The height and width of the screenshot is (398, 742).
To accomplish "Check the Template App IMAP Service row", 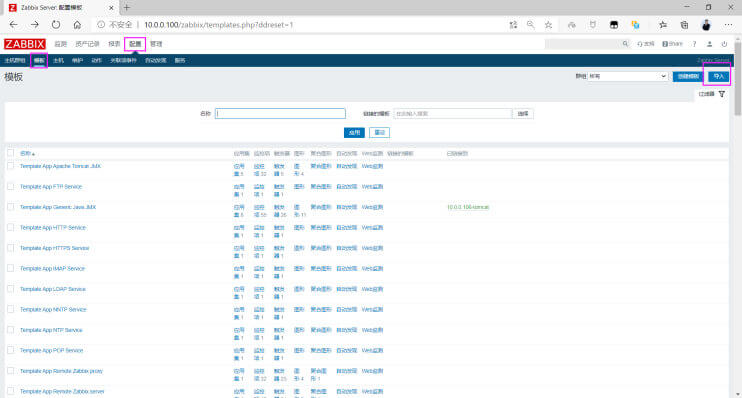I will [x=10, y=268].
